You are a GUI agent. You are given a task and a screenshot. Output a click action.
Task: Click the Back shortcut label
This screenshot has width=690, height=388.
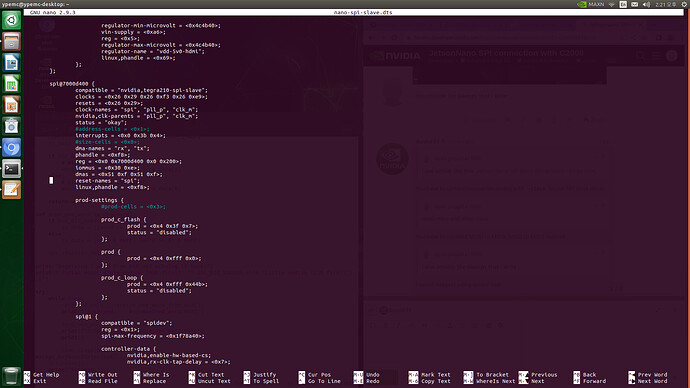589,375
